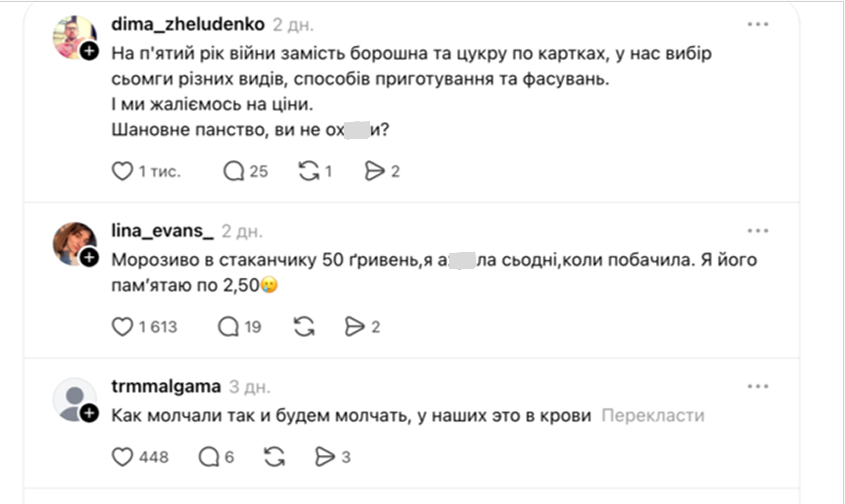Follow dima_zheludenko via plus badge
Viewport: 845px width, 504px height.
point(89,51)
